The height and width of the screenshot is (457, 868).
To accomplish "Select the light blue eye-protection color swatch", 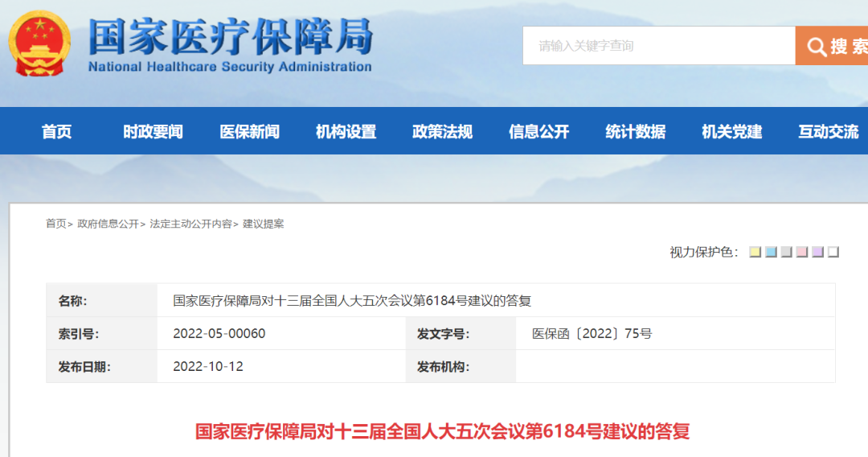I will [771, 252].
